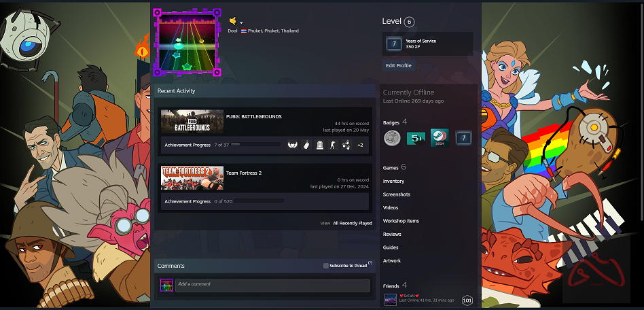
Task: Click the PUBG achievement progress bar
Action: tap(255, 145)
